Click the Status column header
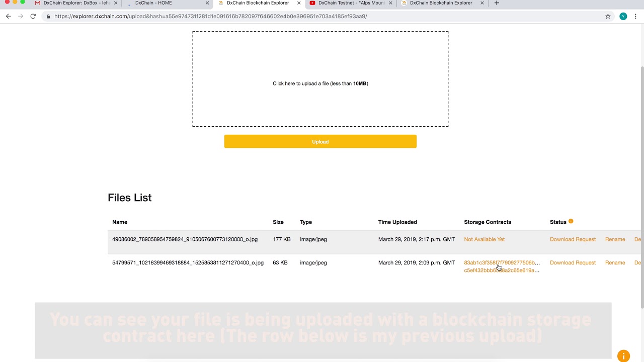 tap(558, 222)
